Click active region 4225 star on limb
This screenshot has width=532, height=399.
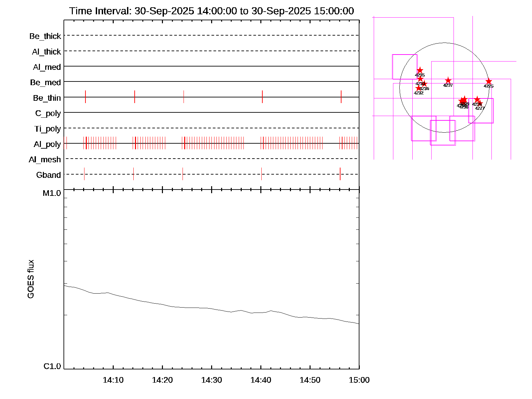(488, 81)
